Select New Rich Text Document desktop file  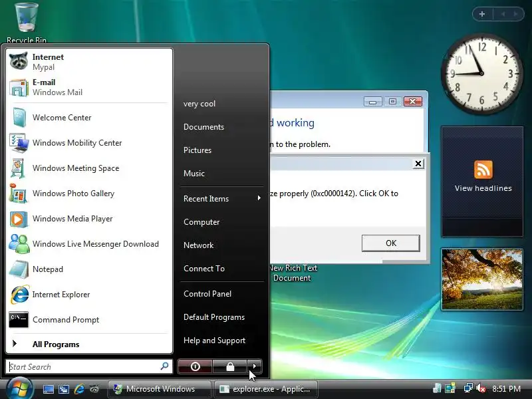coord(293,273)
